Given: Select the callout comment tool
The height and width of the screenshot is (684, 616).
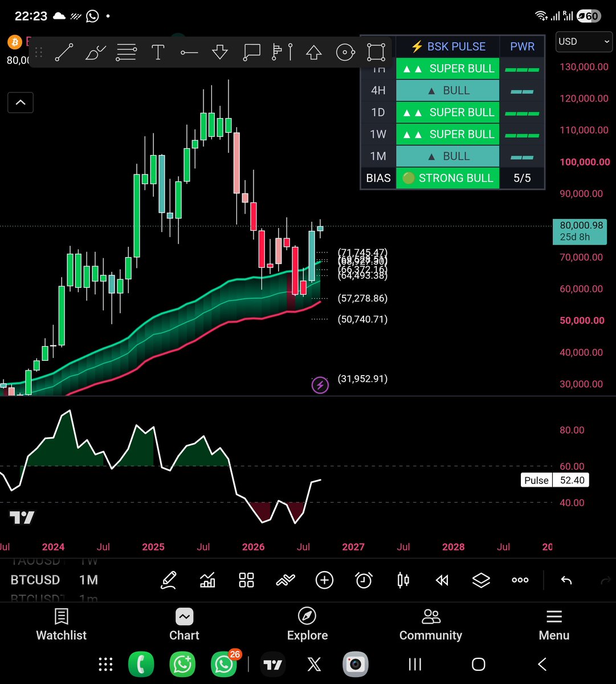Looking at the screenshot, I should click(251, 52).
